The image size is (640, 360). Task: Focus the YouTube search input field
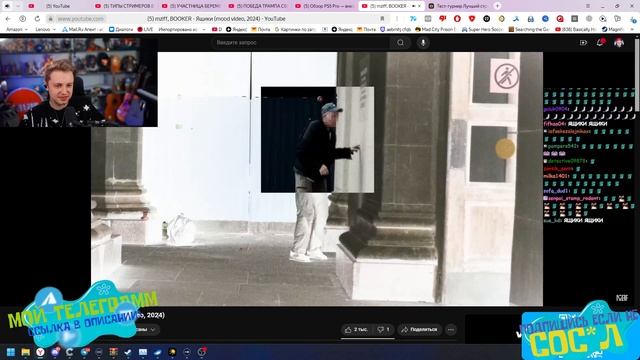pos(301,42)
